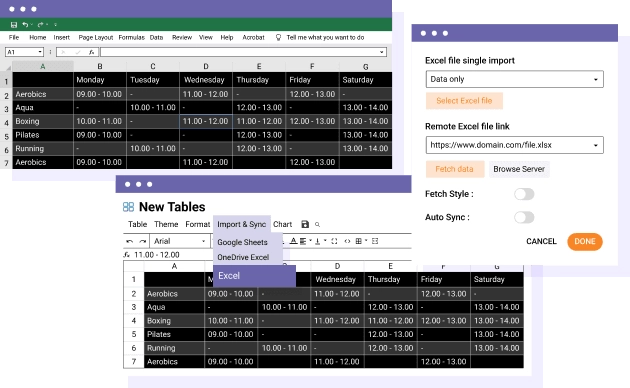Click the fx icon in the New Tables formula bar
The image size is (630, 388).
[x=127, y=255]
